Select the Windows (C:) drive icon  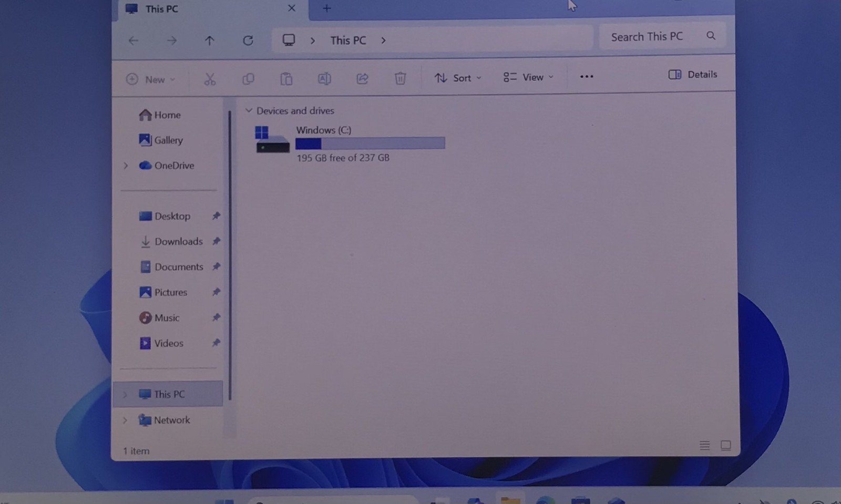pos(272,140)
